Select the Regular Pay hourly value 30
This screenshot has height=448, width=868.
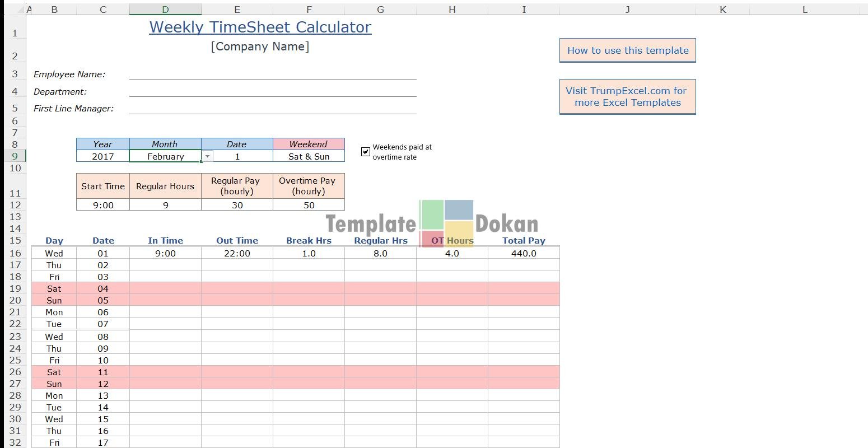237,206
